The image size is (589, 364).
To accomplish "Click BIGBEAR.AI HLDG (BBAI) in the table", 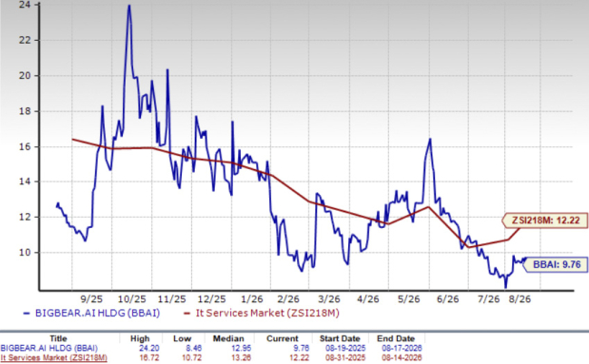I will coord(49,348).
